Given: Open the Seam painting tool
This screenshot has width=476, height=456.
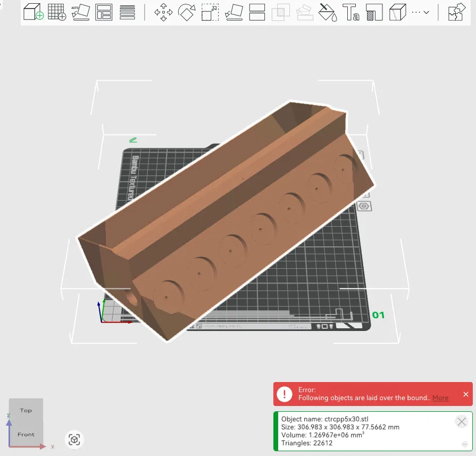Looking at the screenshot, I should 398,12.
